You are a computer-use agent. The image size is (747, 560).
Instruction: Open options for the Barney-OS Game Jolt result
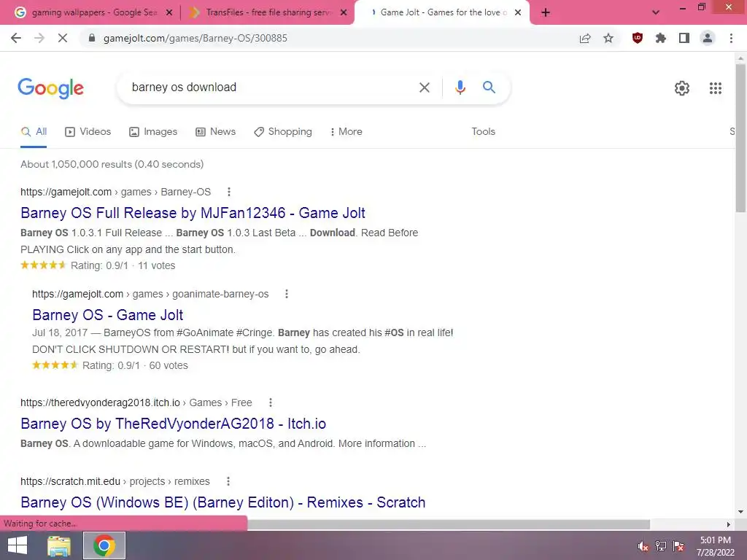228,192
